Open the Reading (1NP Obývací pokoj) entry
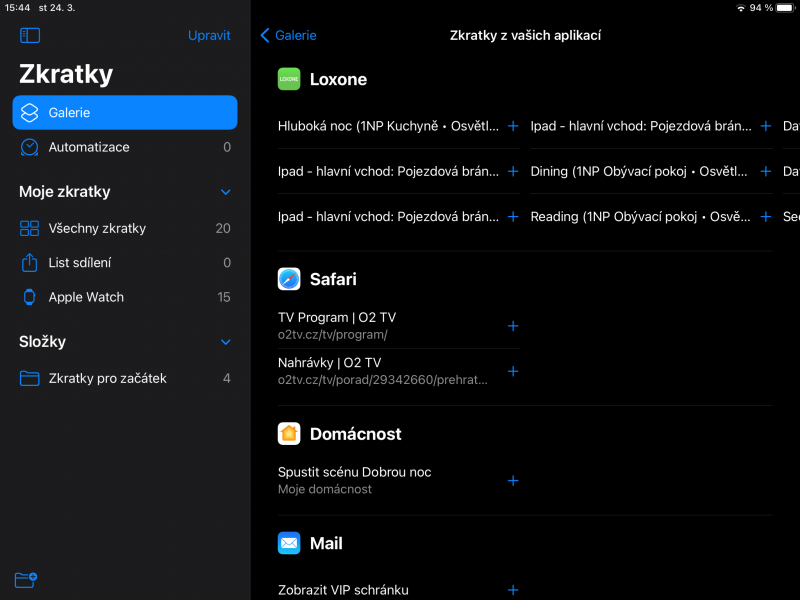 (x=640, y=217)
